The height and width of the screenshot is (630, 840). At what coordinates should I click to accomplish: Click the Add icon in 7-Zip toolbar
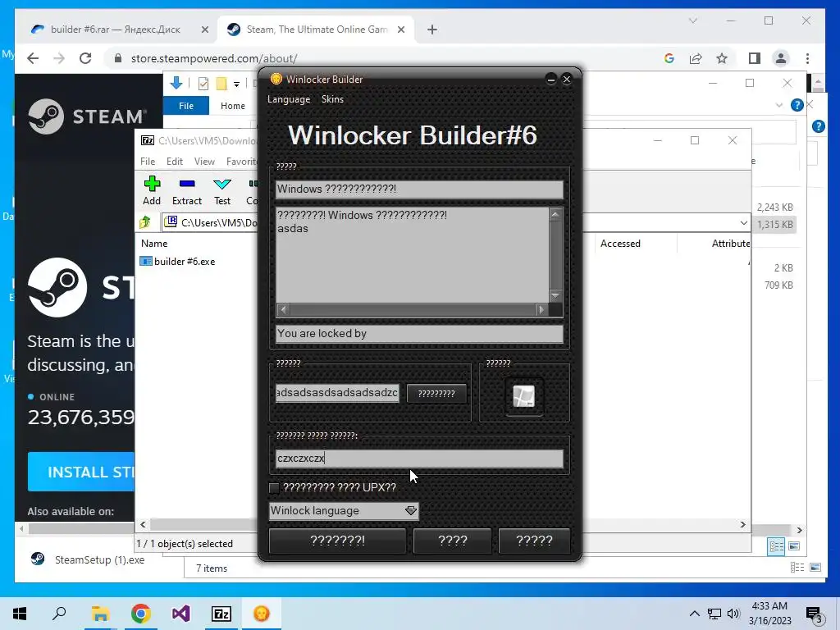coord(152,184)
